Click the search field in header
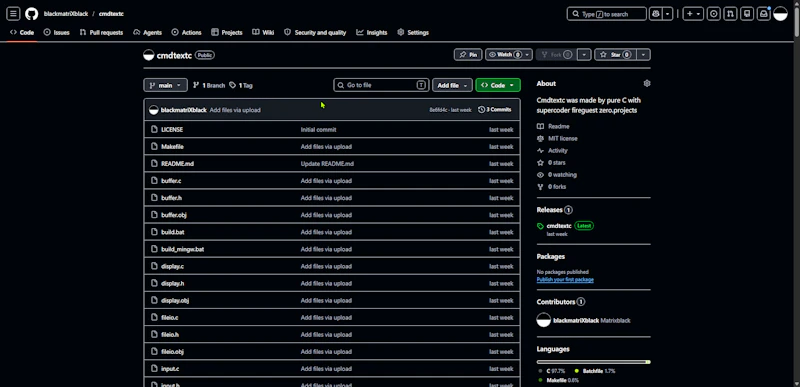 pyautogui.click(x=607, y=14)
